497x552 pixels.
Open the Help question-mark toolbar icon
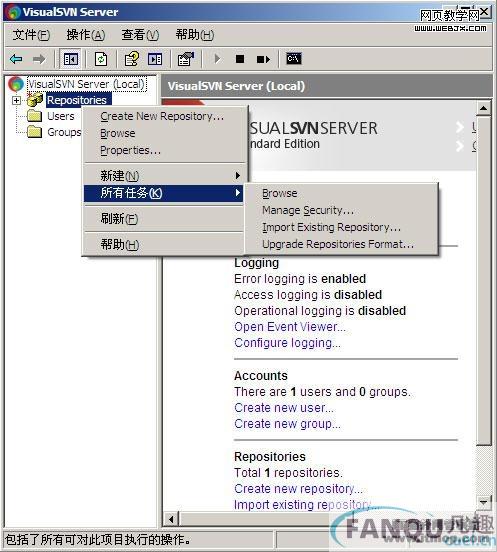pyautogui.click(x=132, y=59)
